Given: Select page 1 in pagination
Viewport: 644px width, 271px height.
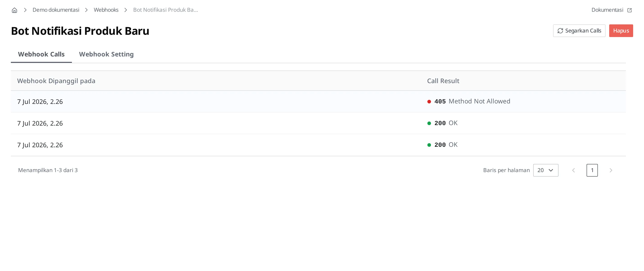Looking at the screenshot, I should [x=592, y=170].
